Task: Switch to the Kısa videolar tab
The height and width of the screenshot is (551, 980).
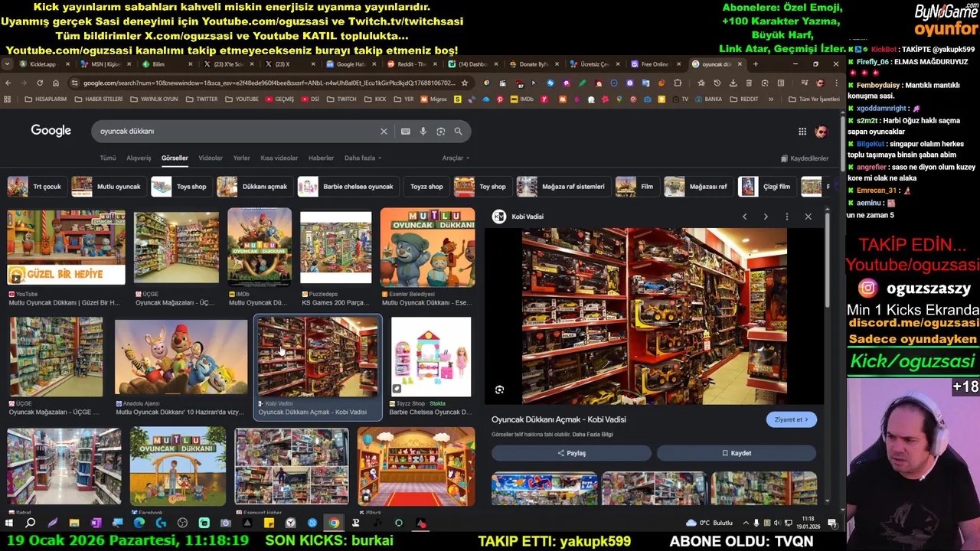Action: (x=279, y=158)
